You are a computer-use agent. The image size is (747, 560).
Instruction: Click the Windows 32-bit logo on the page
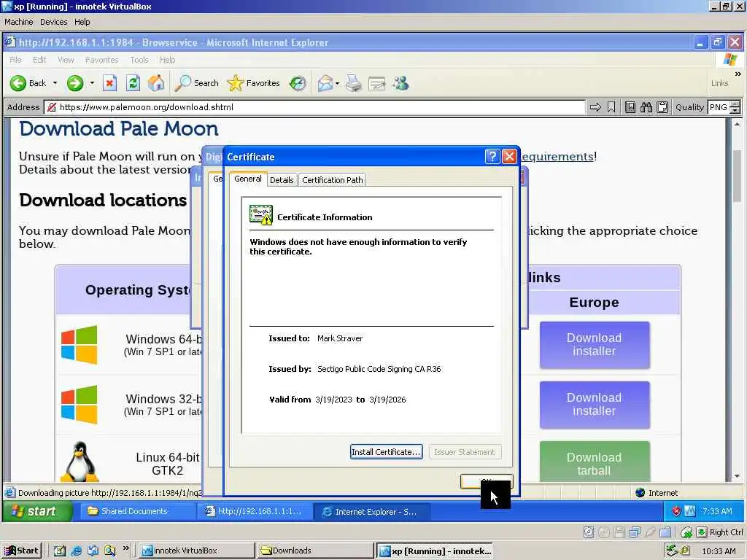click(79, 404)
